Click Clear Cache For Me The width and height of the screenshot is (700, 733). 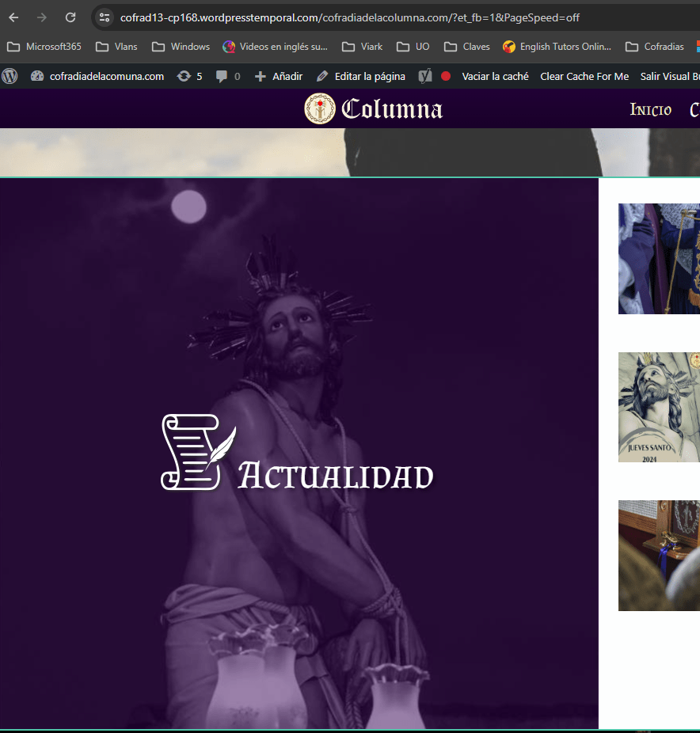coord(584,76)
